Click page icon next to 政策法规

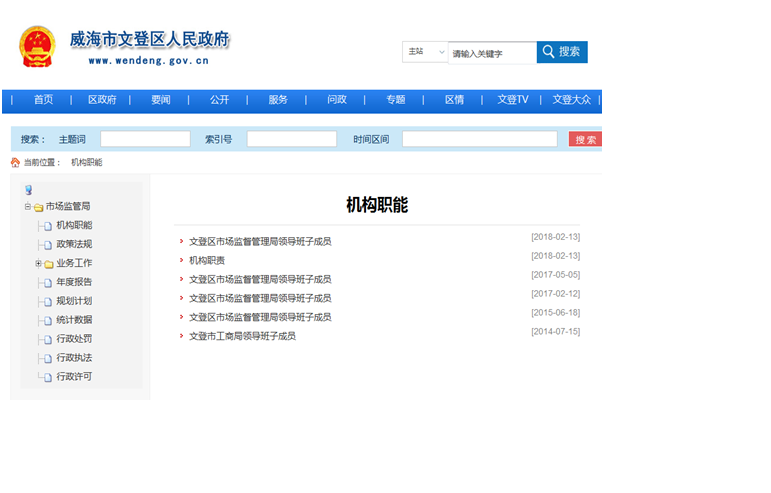coord(47,245)
